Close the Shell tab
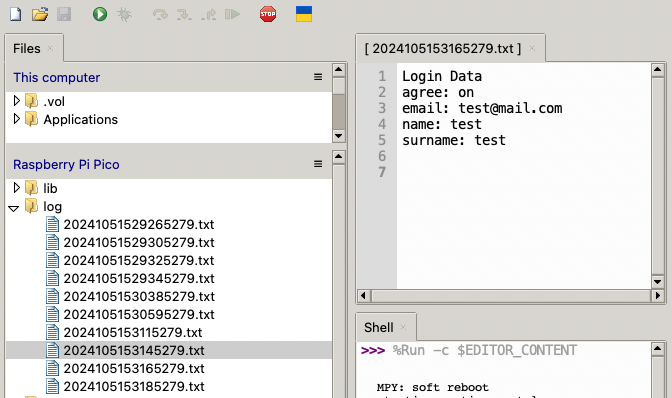The height and width of the screenshot is (398, 672). (x=403, y=327)
